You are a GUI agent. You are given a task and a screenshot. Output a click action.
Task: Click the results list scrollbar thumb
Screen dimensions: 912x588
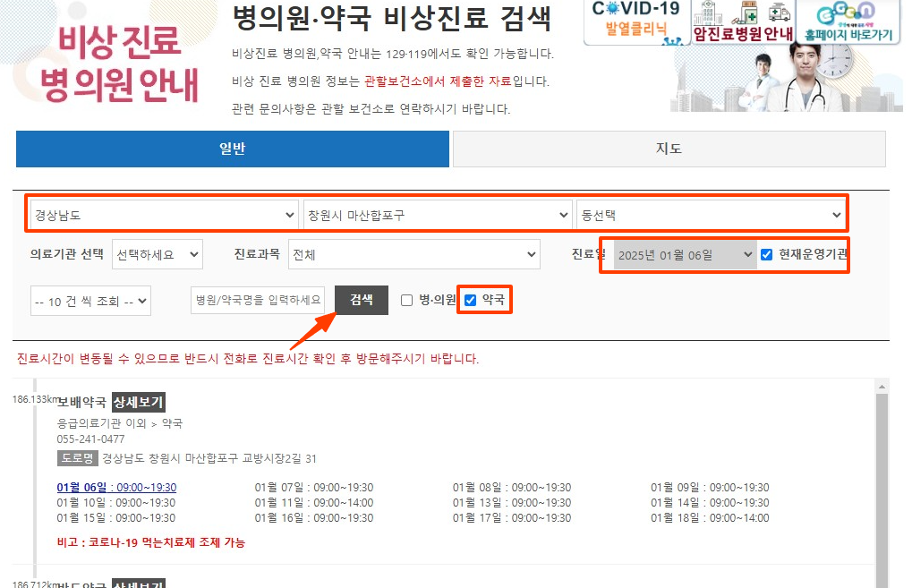point(882,489)
